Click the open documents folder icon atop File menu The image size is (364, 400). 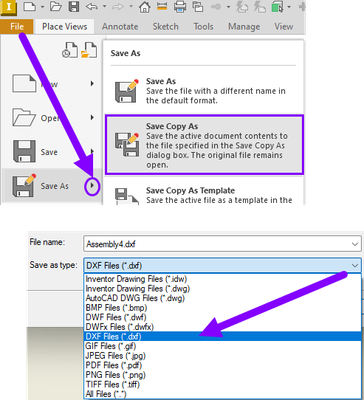(89, 50)
